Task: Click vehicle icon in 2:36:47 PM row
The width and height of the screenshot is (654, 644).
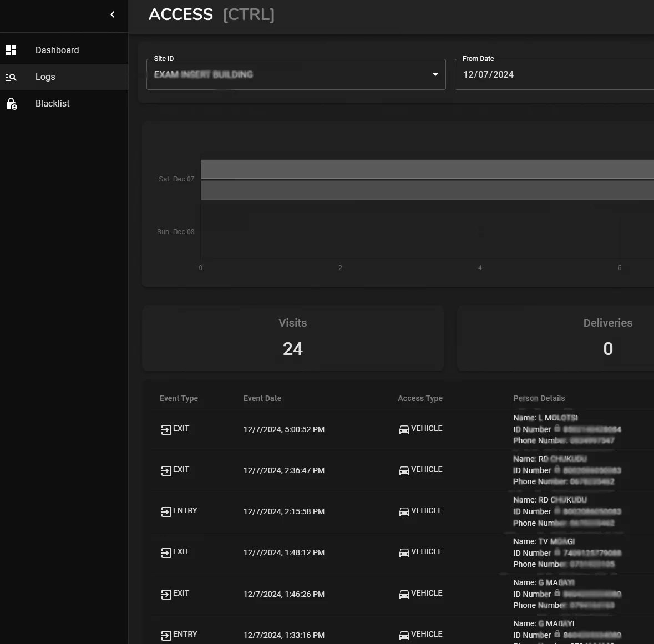Action: [x=404, y=470]
